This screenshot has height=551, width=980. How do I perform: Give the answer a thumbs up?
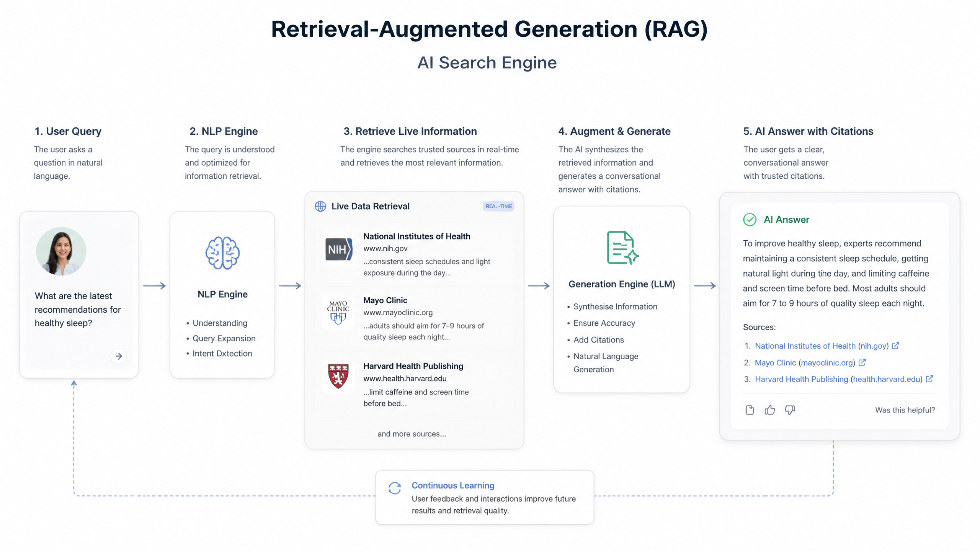[x=769, y=410]
